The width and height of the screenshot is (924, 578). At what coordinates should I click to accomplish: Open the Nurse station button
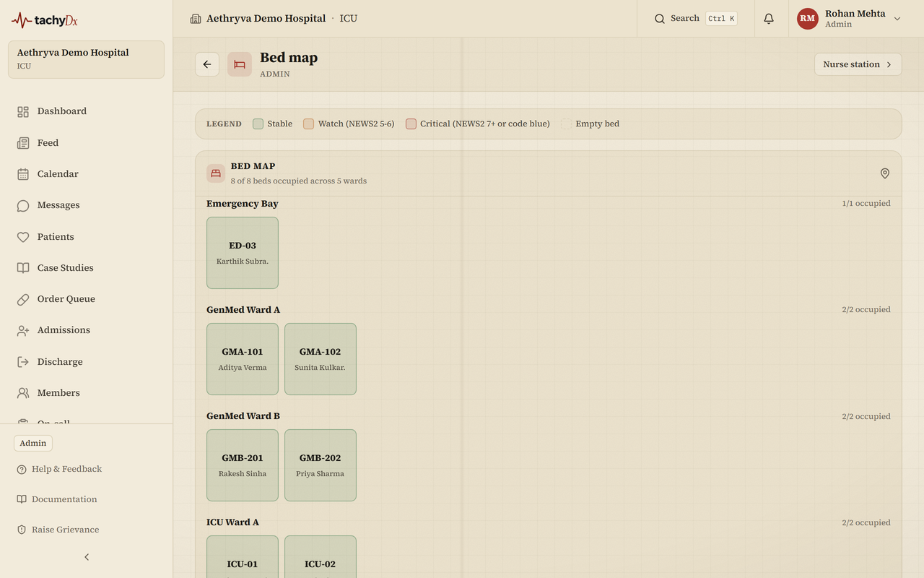click(858, 64)
